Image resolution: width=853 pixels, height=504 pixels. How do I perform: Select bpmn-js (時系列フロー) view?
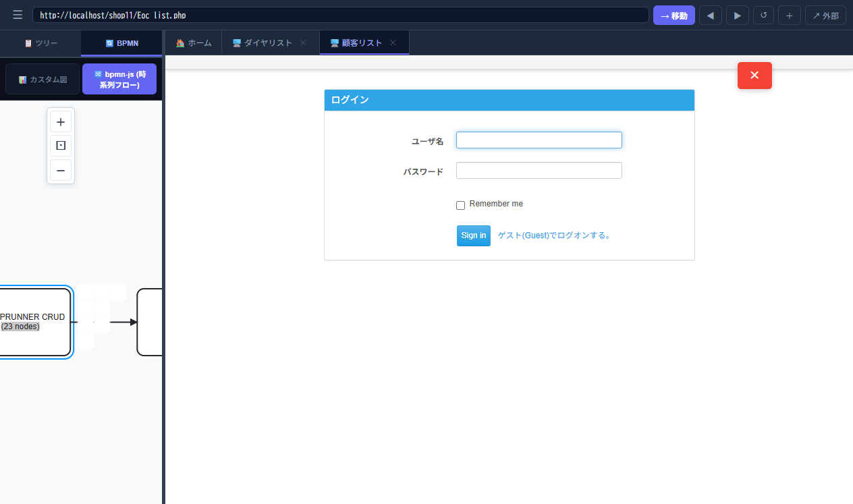click(x=119, y=80)
